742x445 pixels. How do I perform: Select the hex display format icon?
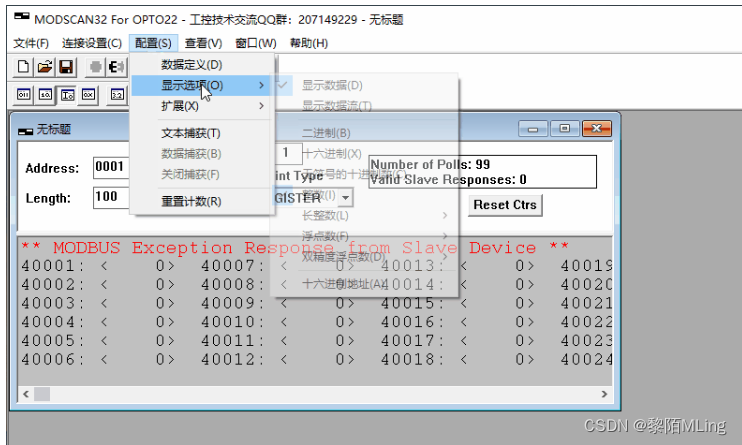tap(88, 95)
